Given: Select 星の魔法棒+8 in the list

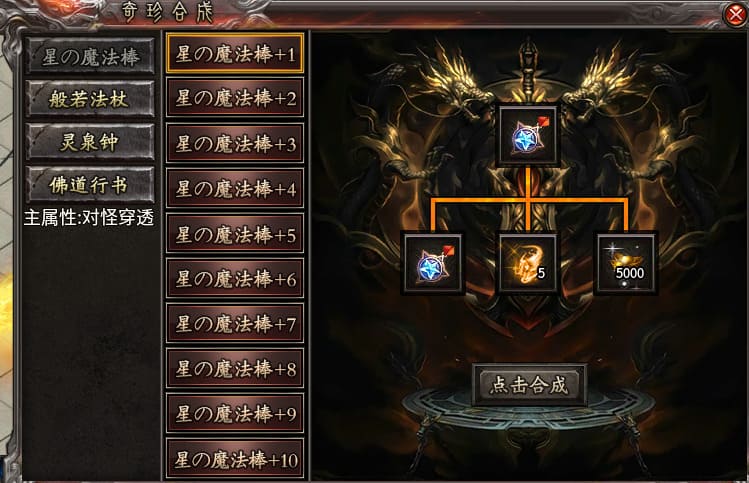Looking at the screenshot, I should click(235, 368).
